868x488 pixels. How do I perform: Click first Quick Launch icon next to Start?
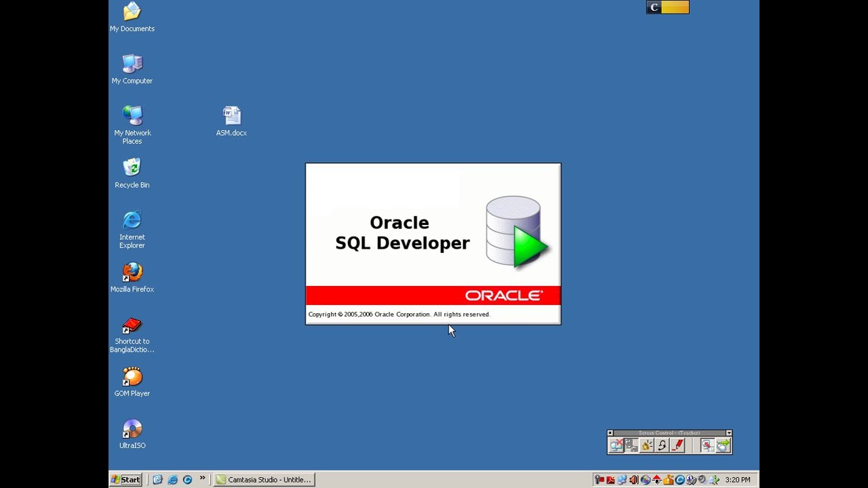[157, 479]
